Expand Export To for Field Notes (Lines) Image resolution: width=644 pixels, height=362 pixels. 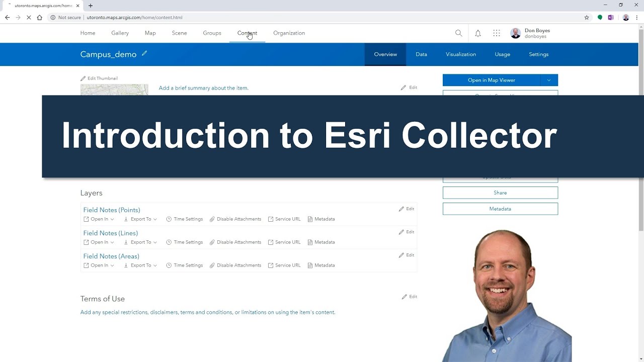(140, 242)
